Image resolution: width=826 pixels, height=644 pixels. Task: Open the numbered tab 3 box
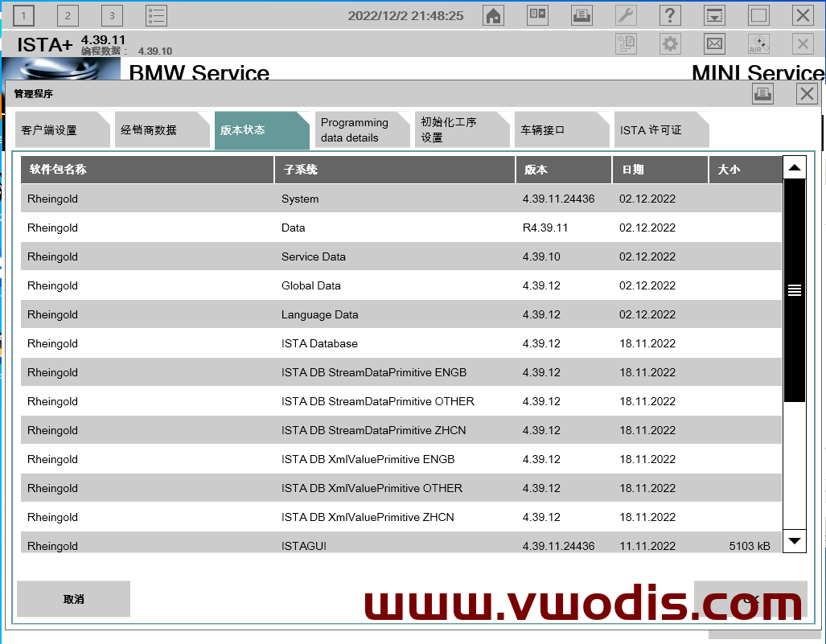(112, 15)
